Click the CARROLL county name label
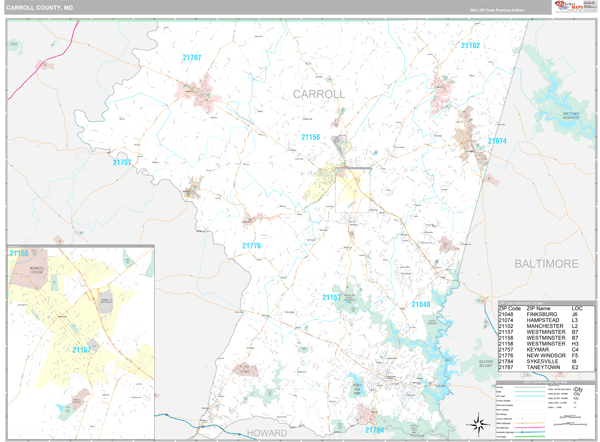 (319, 93)
